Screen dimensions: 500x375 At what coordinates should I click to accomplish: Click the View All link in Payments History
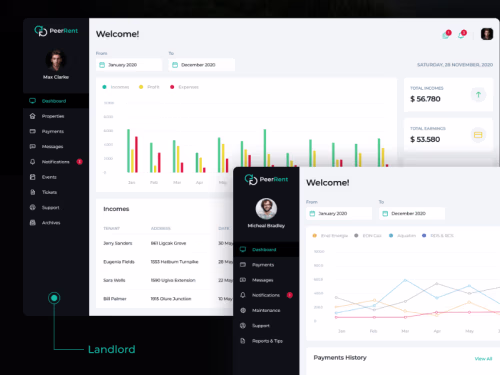point(483,359)
